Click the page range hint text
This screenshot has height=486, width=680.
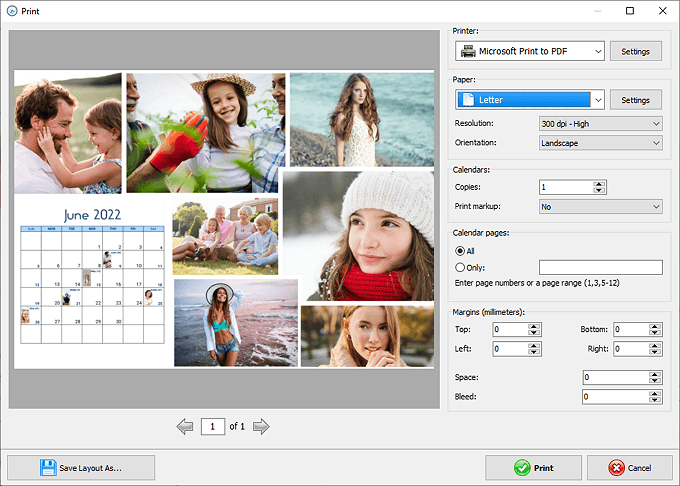[x=537, y=283]
